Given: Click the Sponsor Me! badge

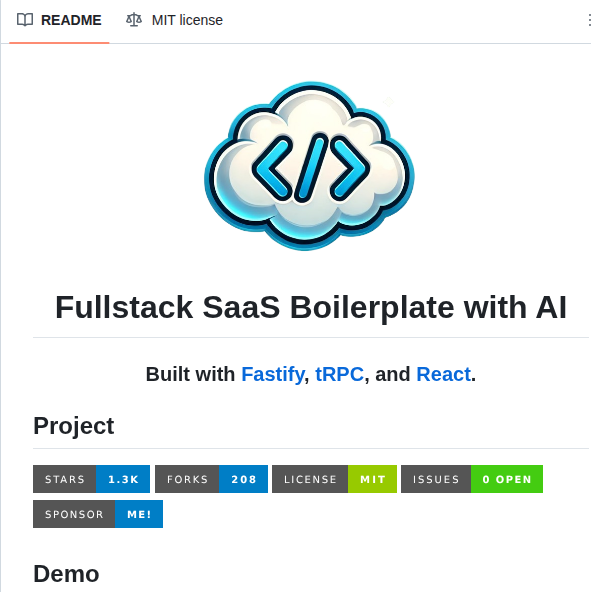Looking at the screenshot, I should [x=98, y=514].
